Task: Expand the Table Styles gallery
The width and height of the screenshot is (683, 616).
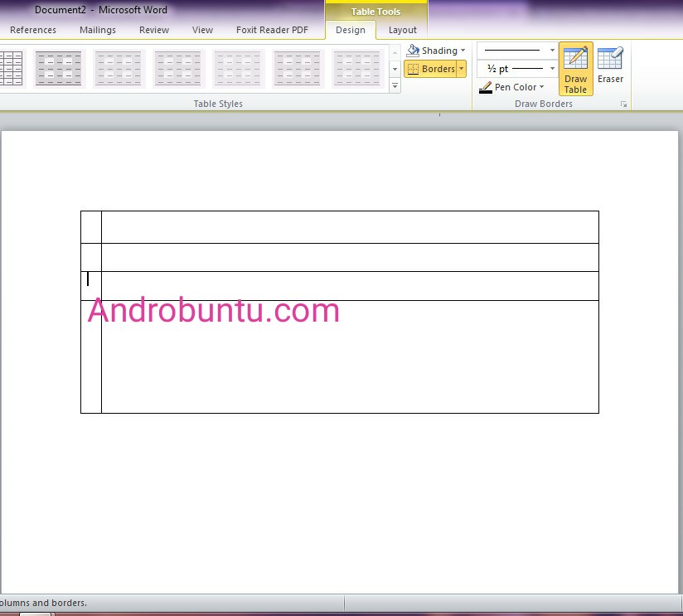Action: click(395, 85)
